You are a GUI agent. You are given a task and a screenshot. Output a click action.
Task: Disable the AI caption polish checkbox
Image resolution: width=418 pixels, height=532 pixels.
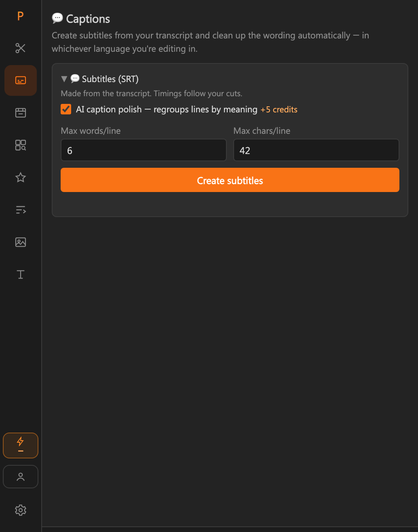[x=66, y=109]
